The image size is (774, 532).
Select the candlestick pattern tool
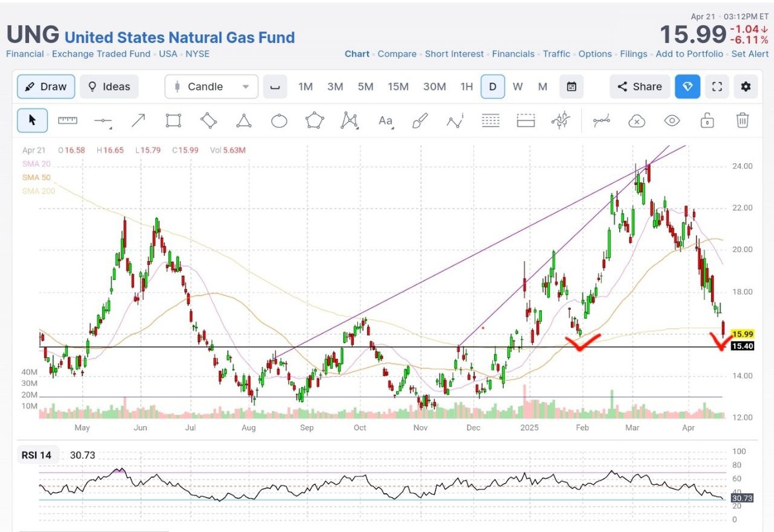click(561, 120)
